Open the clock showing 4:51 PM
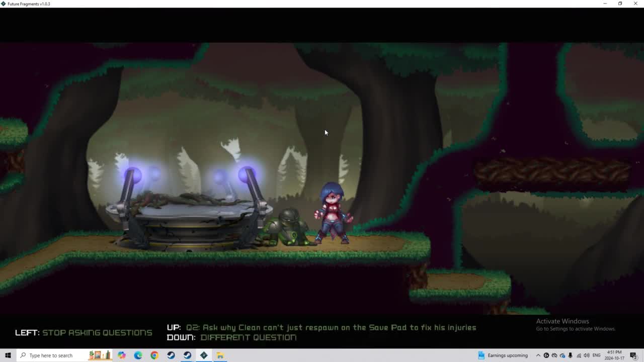644x362 pixels. coord(614,355)
